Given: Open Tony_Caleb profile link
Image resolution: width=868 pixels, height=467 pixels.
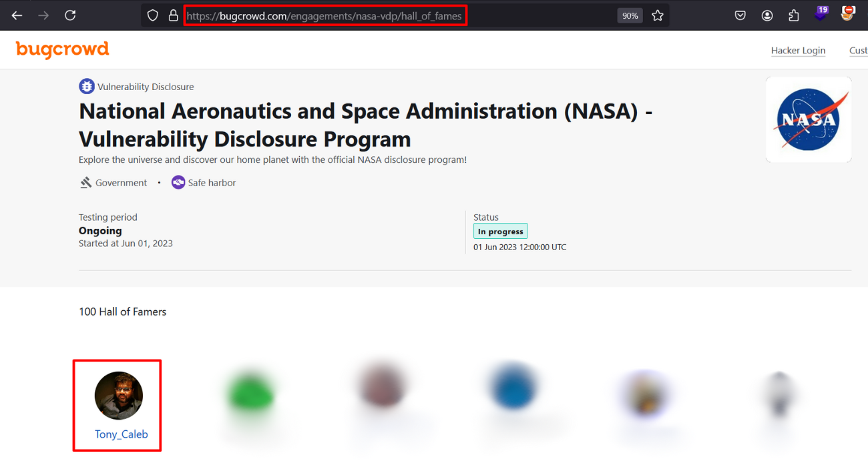Looking at the screenshot, I should click(x=121, y=434).
